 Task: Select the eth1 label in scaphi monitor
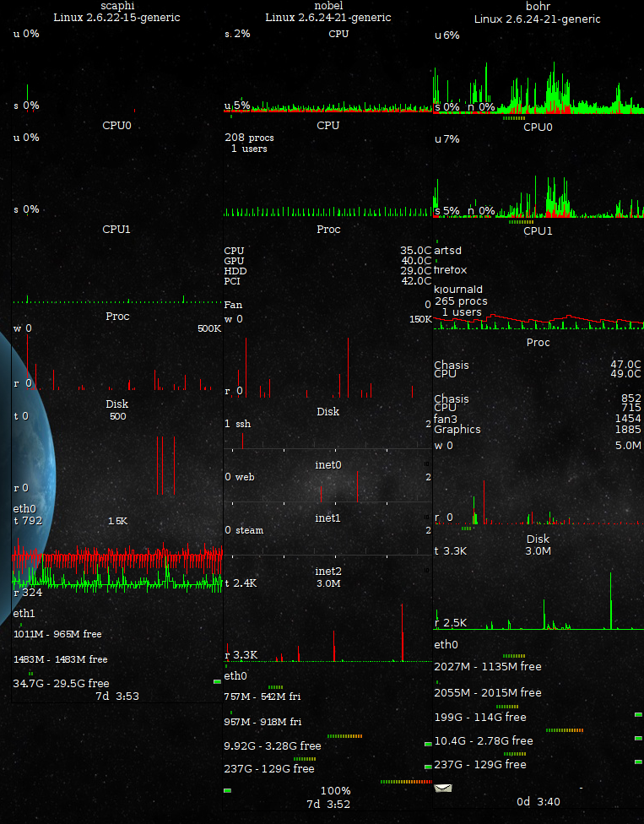pyautogui.click(x=24, y=613)
